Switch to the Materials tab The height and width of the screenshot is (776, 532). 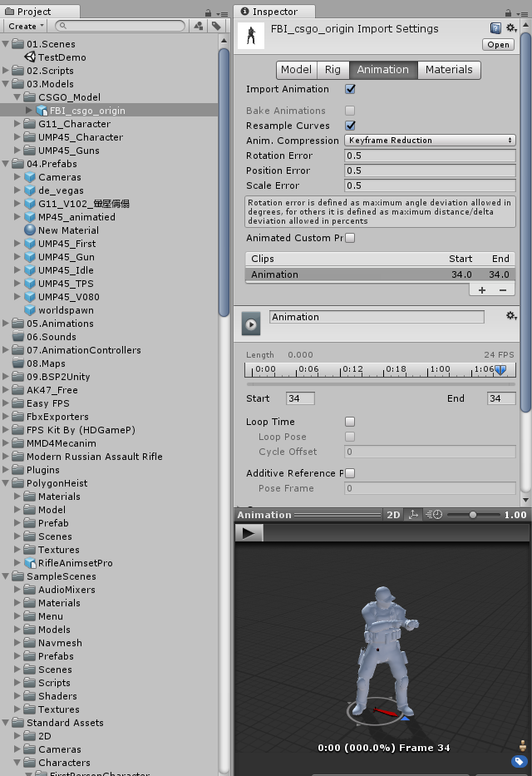tap(449, 70)
